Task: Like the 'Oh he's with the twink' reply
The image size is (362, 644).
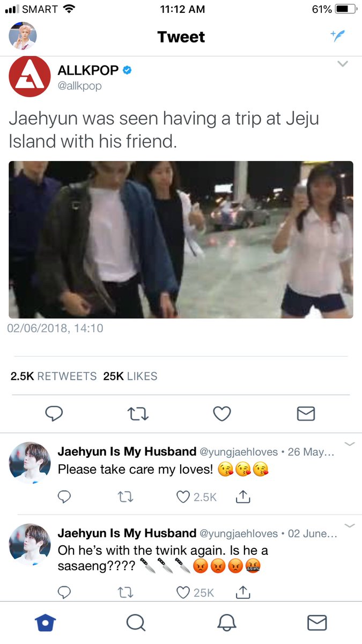Action: click(x=195, y=592)
